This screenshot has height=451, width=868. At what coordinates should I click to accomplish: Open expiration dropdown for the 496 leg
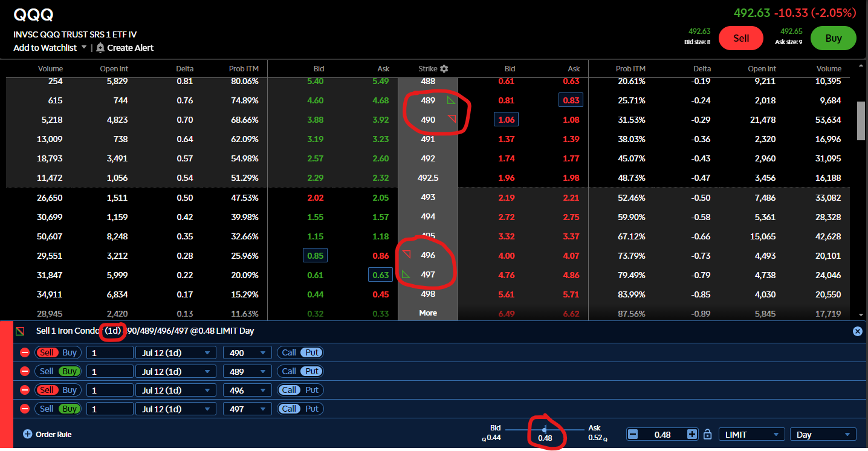coord(175,390)
